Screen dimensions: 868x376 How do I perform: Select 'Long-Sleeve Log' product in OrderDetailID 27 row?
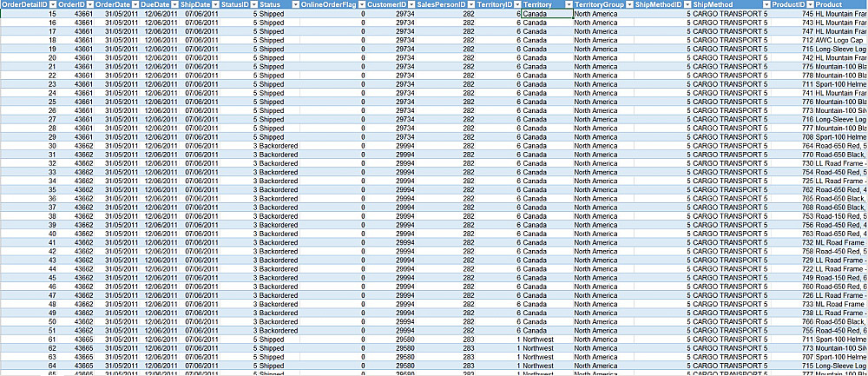pyautogui.click(x=841, y=119)
